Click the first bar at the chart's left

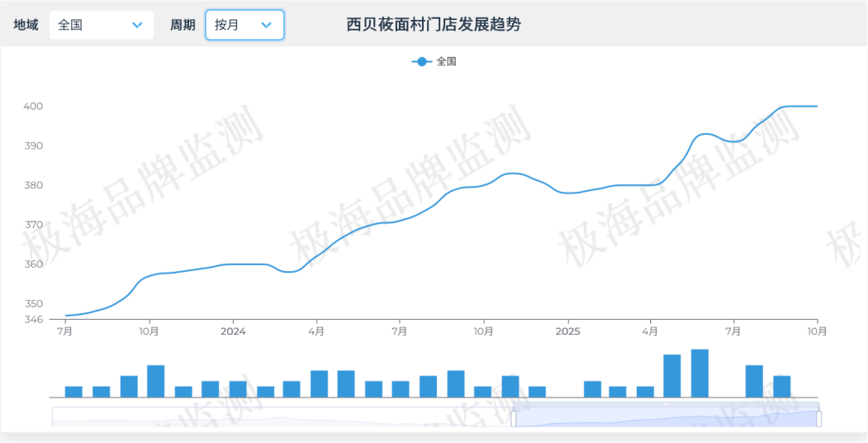point(74,391)
